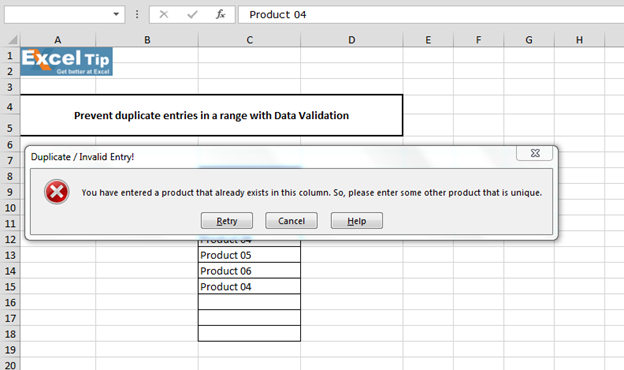Click the Cancel button in dialog
The width and height of the screenshot is (624, 370).
click(291, 221)
